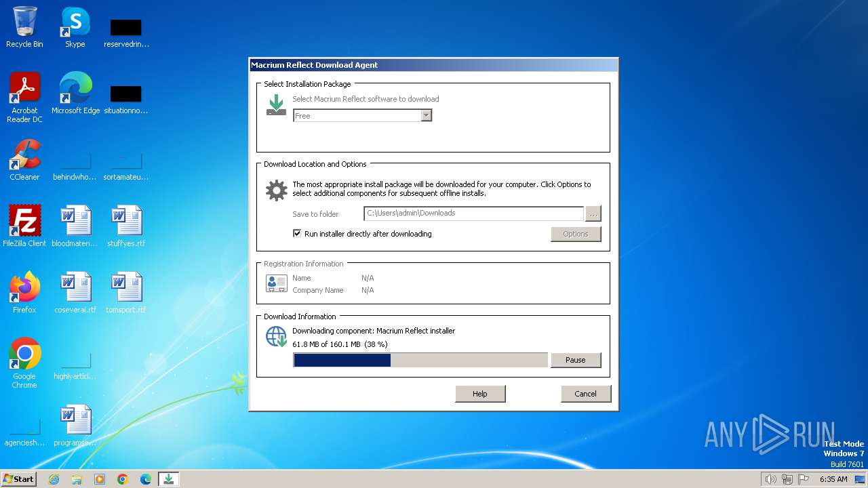Viewport: 868px width, 488px height.
Task: Cancel the download
Action: click(586, 394)
